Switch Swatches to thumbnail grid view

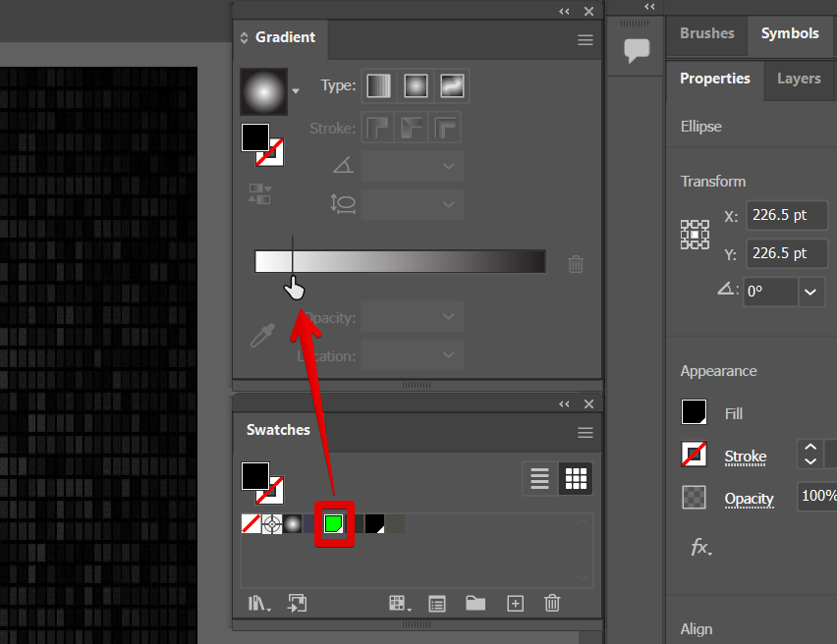coord(576,479)
